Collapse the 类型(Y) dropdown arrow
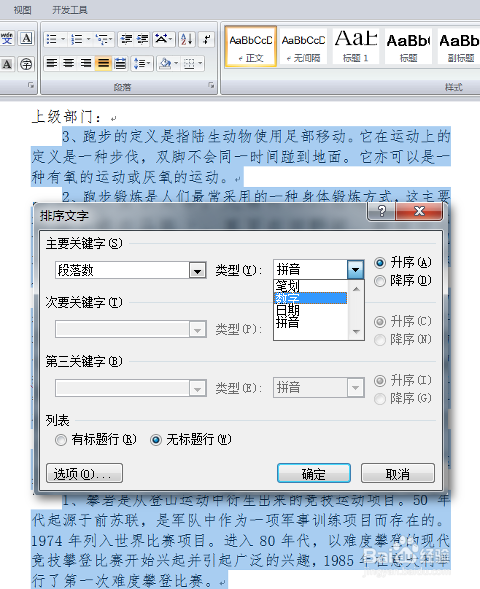 click(355, 269)
